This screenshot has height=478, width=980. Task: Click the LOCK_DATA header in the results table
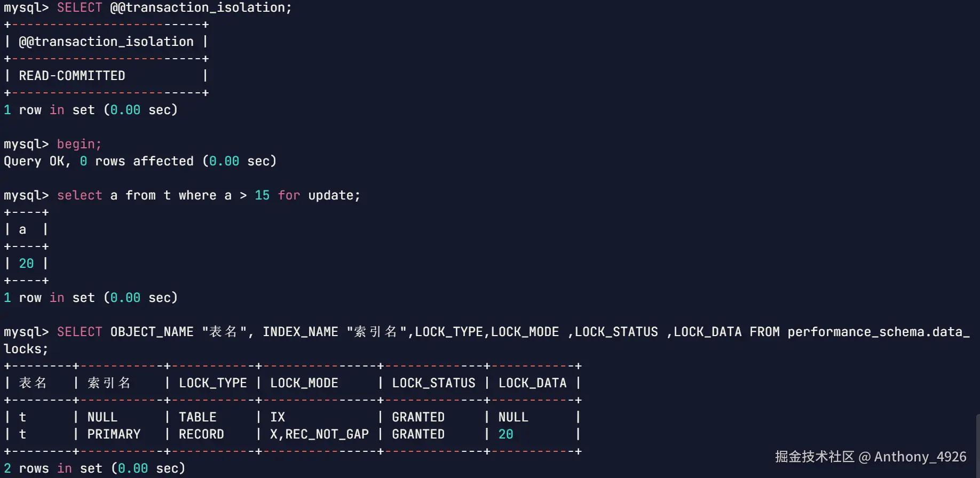pyautogui.click(x=532, y=383)
